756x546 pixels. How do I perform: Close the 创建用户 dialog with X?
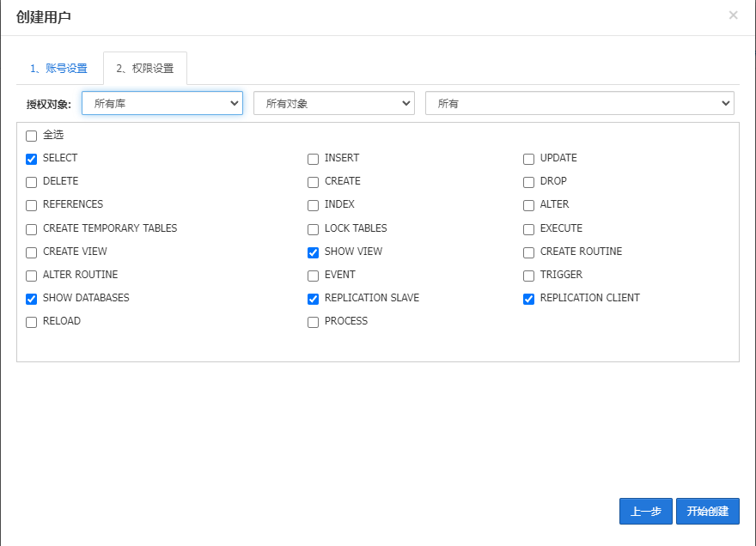tap(733, 15)
